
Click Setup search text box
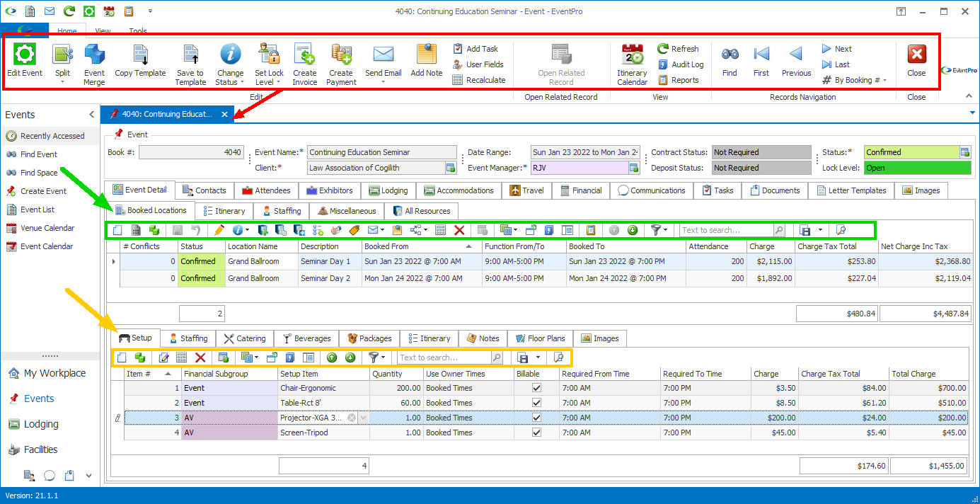pos(443,357)
